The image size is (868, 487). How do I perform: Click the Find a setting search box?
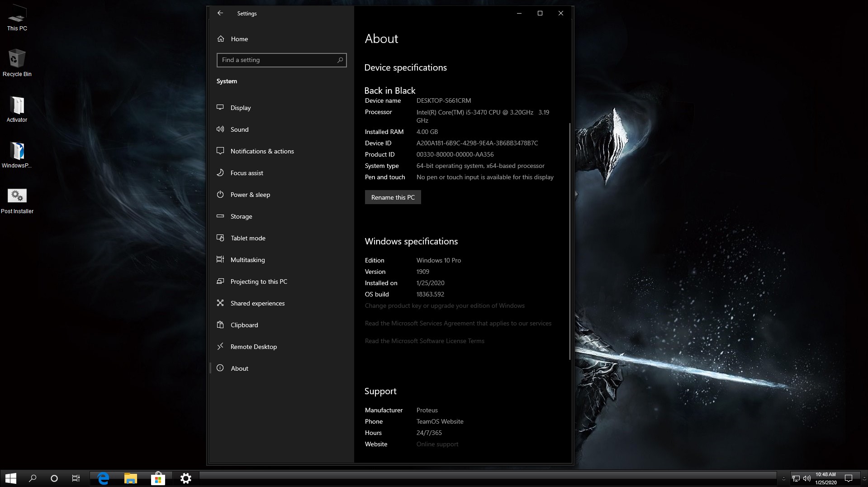click(x=281, y=60)
